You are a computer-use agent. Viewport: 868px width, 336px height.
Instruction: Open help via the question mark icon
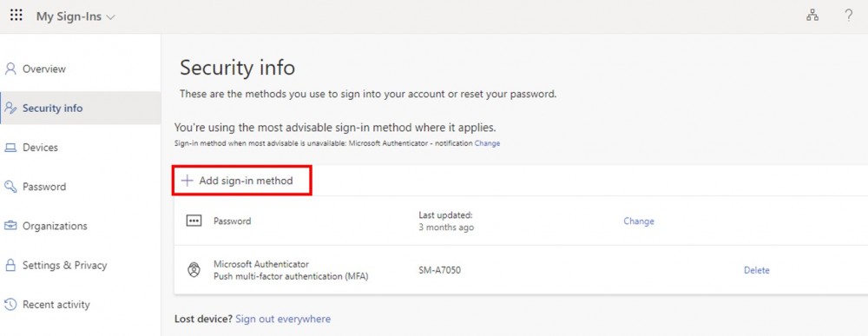pos(848,16)
